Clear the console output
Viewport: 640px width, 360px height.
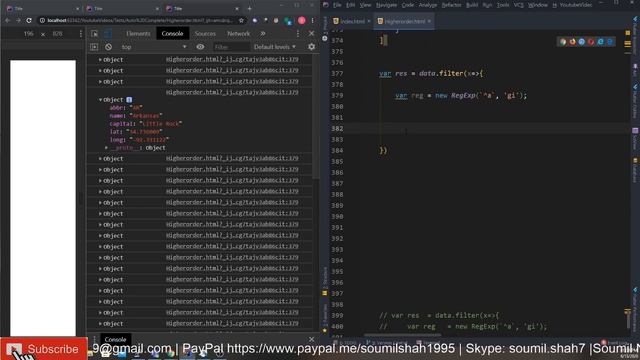(x=108, y=47)
